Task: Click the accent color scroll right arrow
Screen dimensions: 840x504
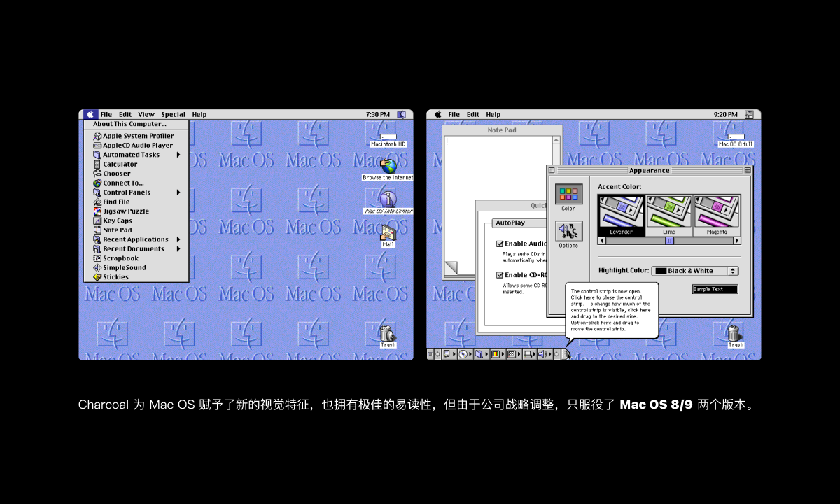Action: click(x=737, y=241)
